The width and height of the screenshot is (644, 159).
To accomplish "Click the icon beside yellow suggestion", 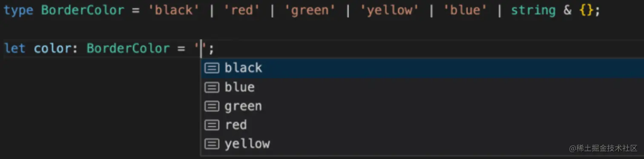I will [212, 144].
